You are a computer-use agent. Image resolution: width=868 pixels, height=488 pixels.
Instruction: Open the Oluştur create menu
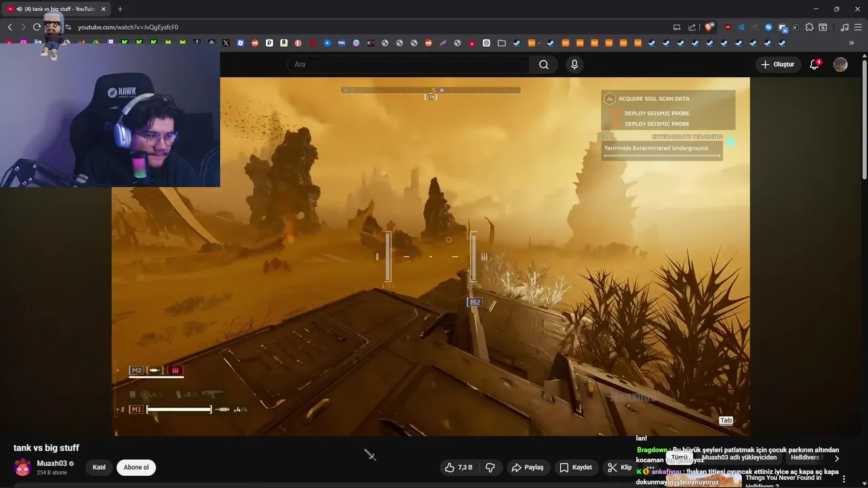pyautogui.click(x=778, y=64)
